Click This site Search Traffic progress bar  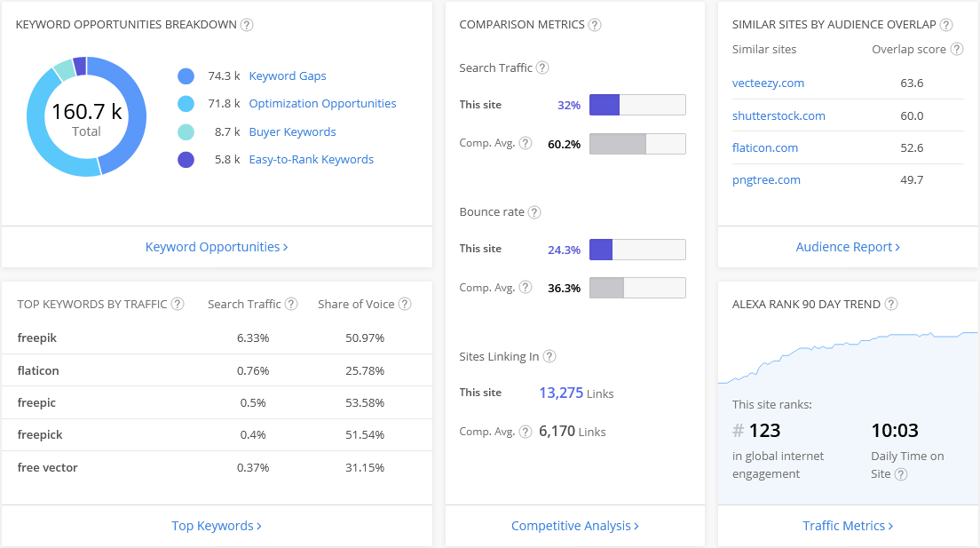(x=637, y=105)
